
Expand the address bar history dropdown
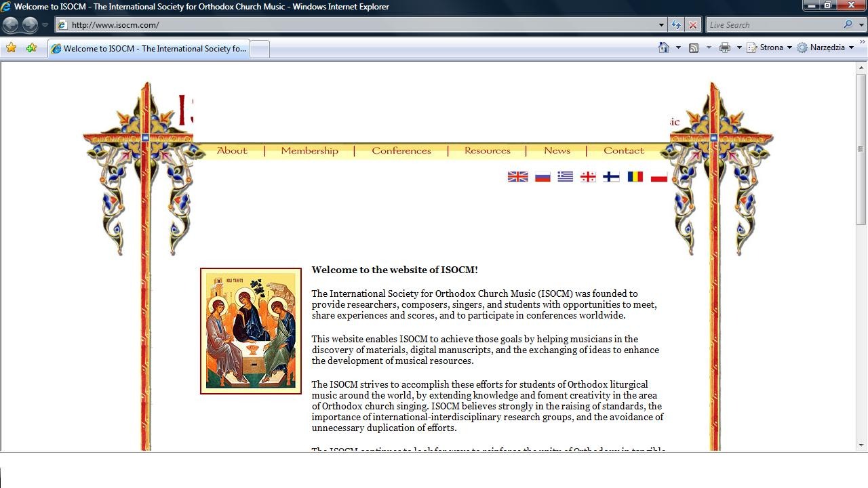pos(661,25)
